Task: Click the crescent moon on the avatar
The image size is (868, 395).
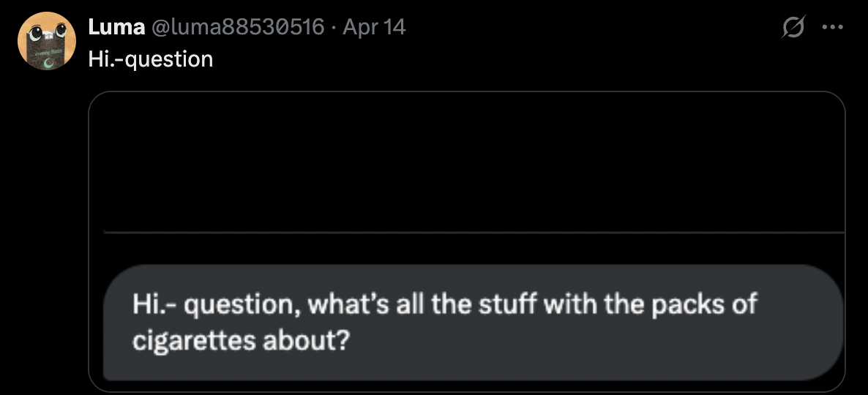Action: [48, 64]
